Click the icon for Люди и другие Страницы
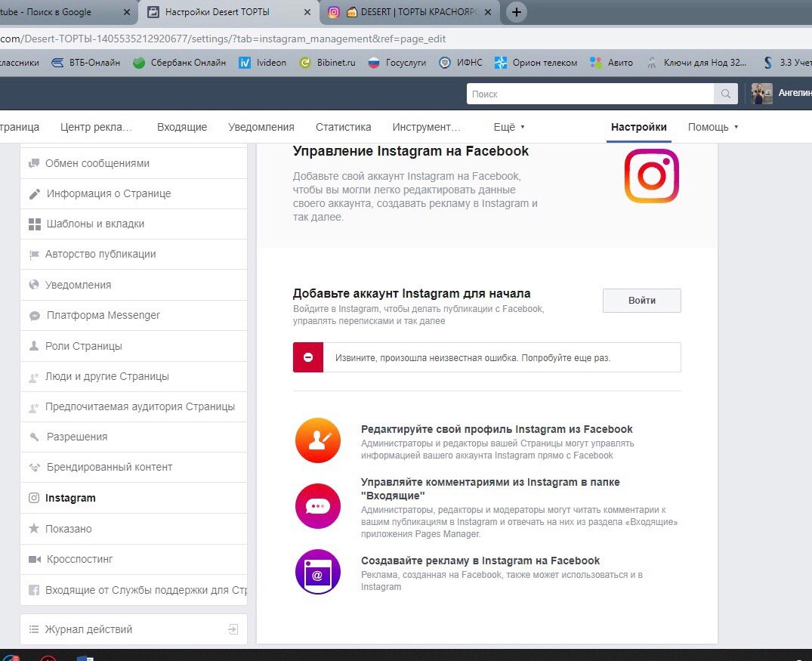Image resolution: width=812 pixels, height=661 pixels. (x=34, y=377)
